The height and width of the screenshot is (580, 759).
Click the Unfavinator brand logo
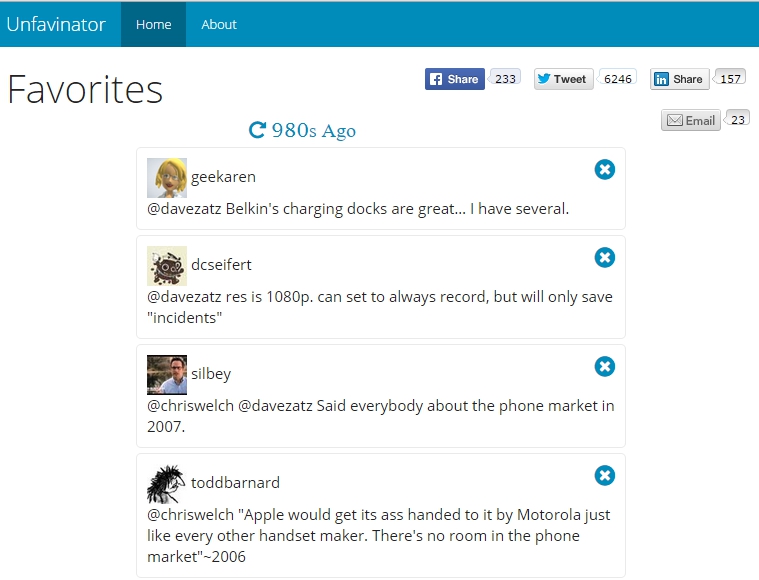[56, 24]
